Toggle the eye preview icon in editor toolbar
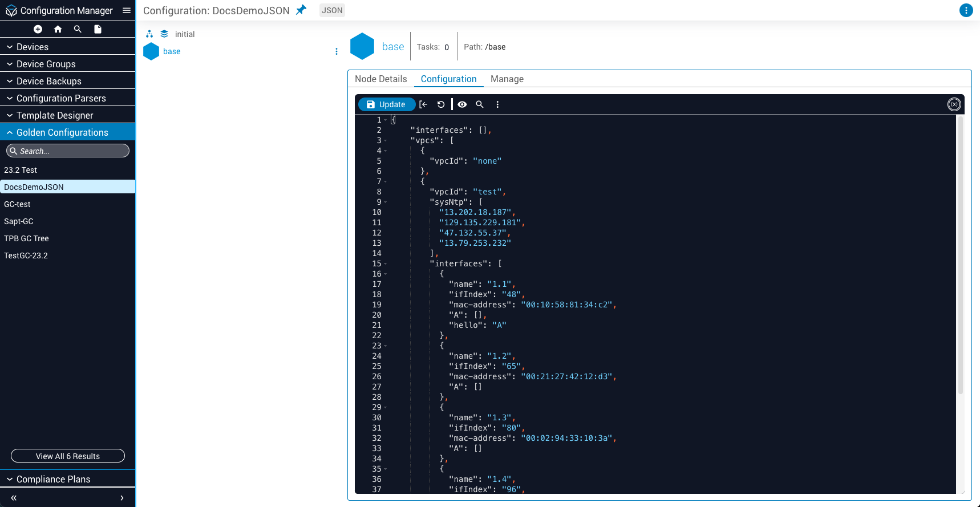Screen dimensions: 980x507 pyautogui.click(x=462, y=104)
